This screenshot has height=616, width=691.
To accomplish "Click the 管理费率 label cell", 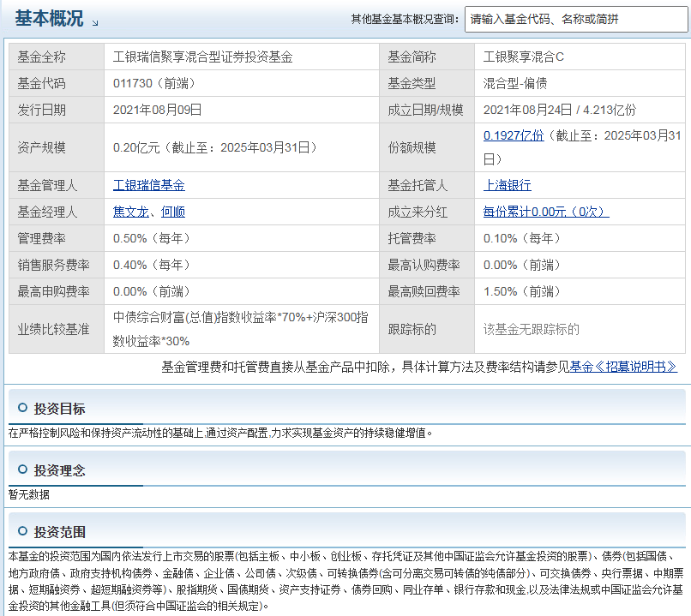I will pyautogui.click(x=57, y=238).
